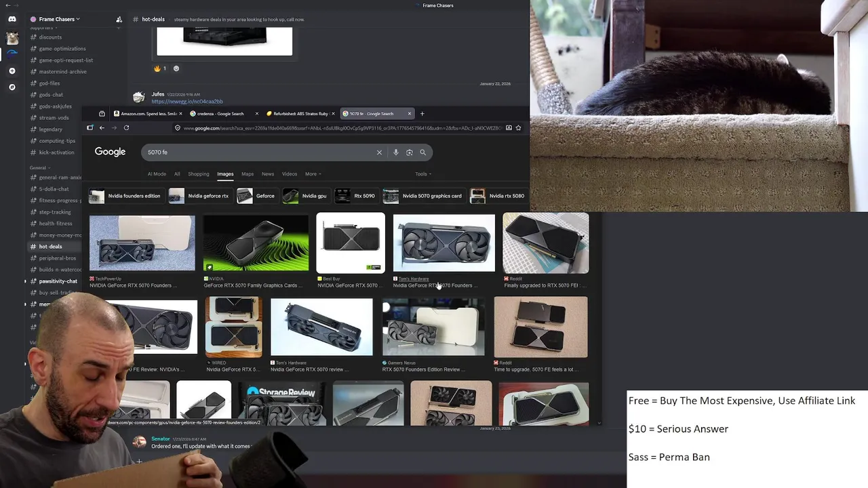Click the Google logo
868x488 pixels.
click(110, 152)
